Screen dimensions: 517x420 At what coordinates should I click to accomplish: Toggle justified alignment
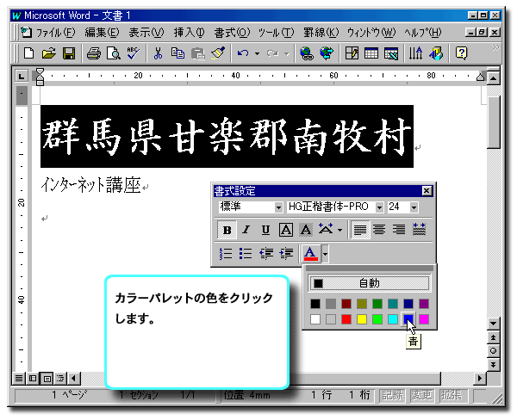pos(360,230)
